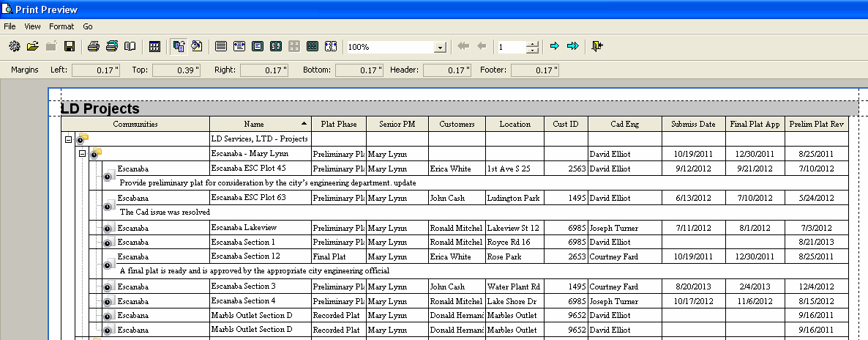This screenshot has height=340, width=868.
Task: Click the grid table toolbar icon
Action: (154, 46)
